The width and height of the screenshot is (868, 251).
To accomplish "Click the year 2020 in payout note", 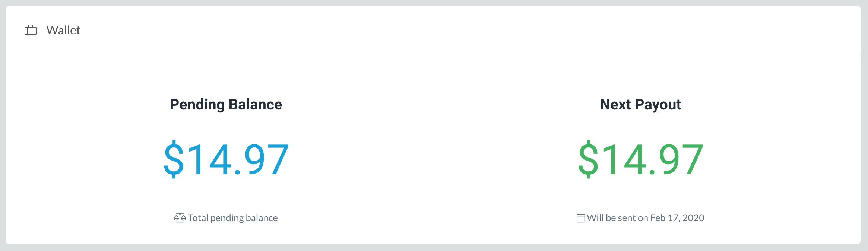I will click(x=693, y=218).
